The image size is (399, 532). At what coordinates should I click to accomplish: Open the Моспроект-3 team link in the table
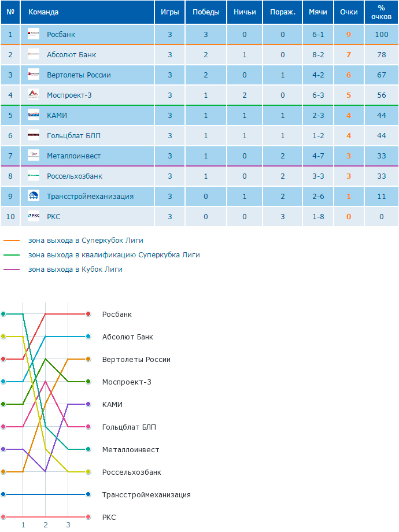click(69, 95)
